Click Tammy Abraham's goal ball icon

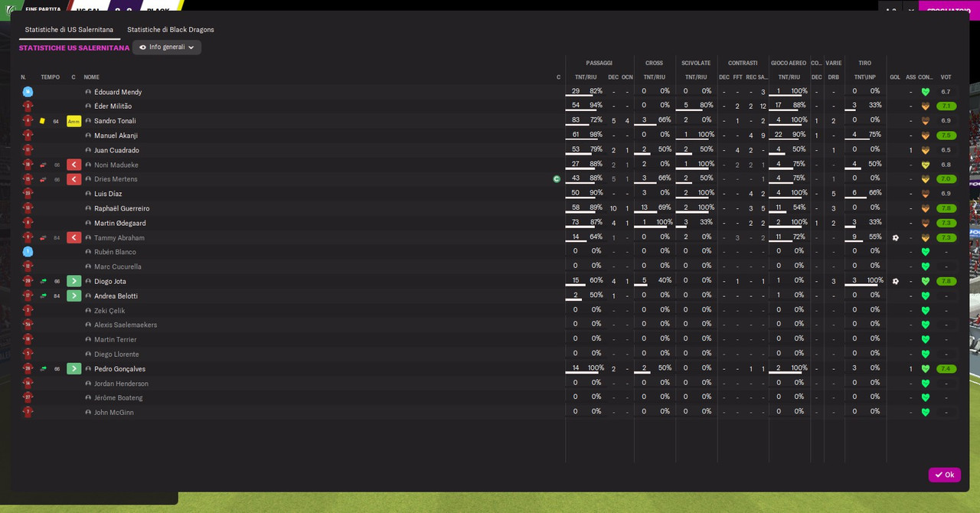point(895,237)
